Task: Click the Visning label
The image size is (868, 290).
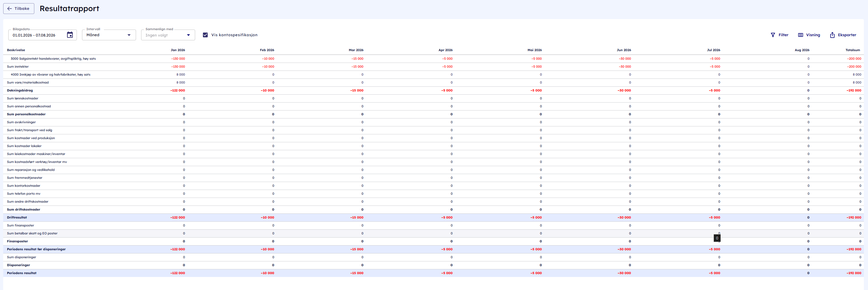Action: click(x=813, y=35)
